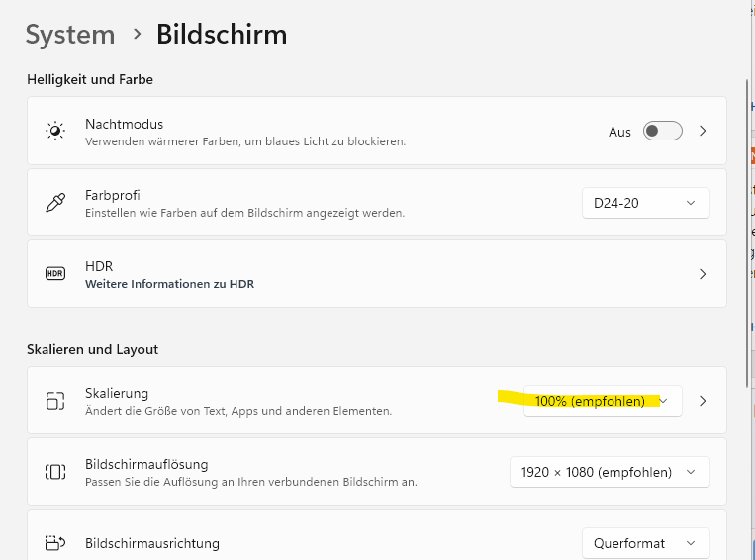Click the Bildschirmausrichtung orientation icon
755x560 pixels.
(x=55, y=543)
